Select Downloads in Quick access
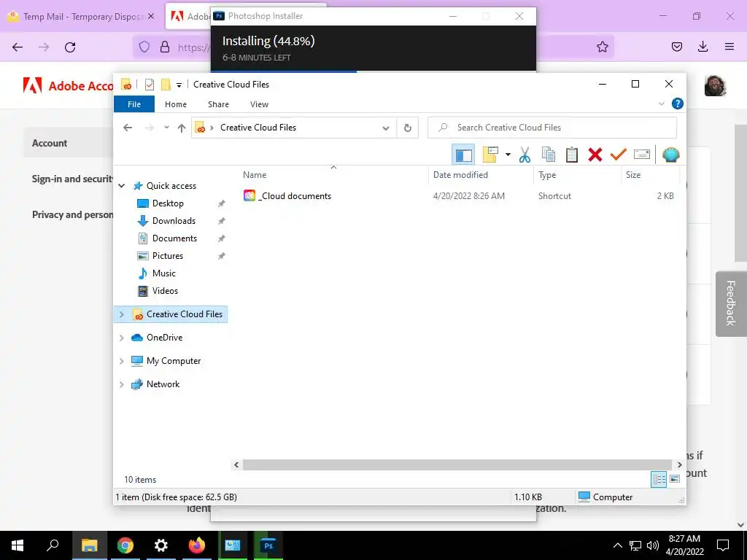This screenshot has width=747, height=560. (174, 221)
